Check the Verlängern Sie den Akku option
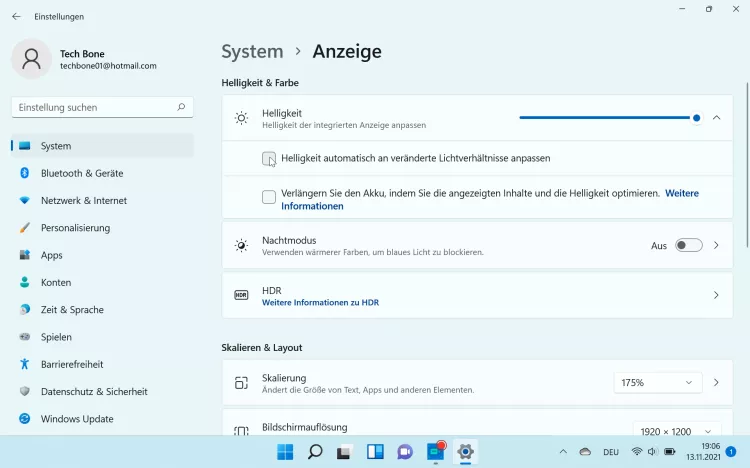This screenshot has height=468, width=750. pos(269,197)
